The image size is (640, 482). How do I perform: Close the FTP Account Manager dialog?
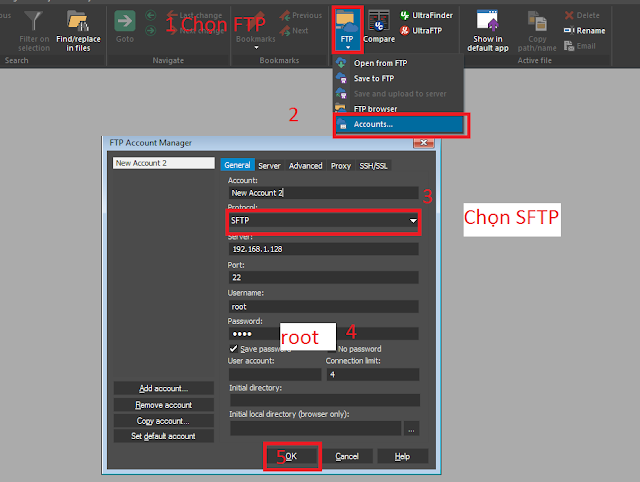pyautogui.click(x=424, y=143)
